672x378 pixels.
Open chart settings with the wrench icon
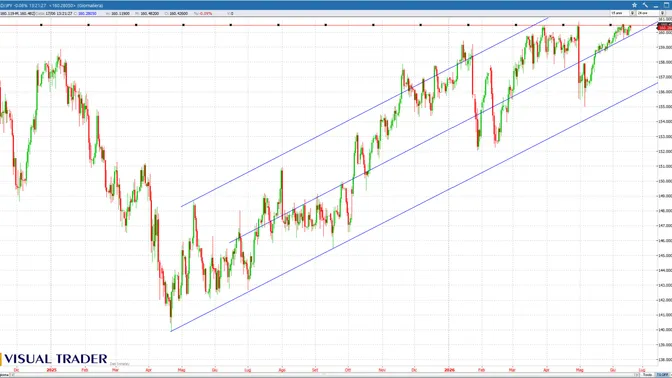pos(645,5)
